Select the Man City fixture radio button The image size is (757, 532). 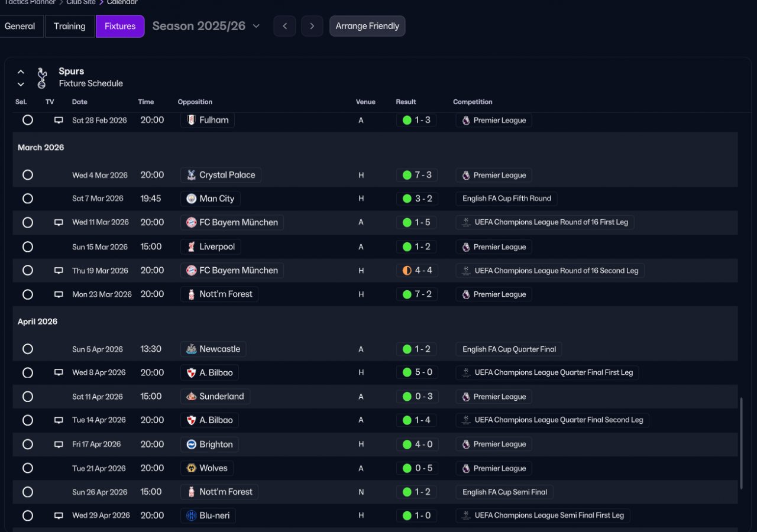click(28, 199)
